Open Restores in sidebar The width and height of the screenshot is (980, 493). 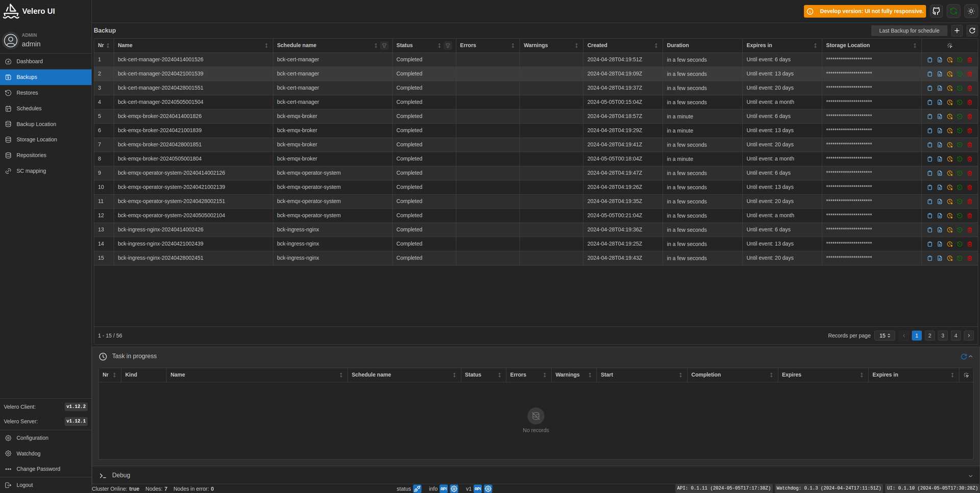click(45, 93)
